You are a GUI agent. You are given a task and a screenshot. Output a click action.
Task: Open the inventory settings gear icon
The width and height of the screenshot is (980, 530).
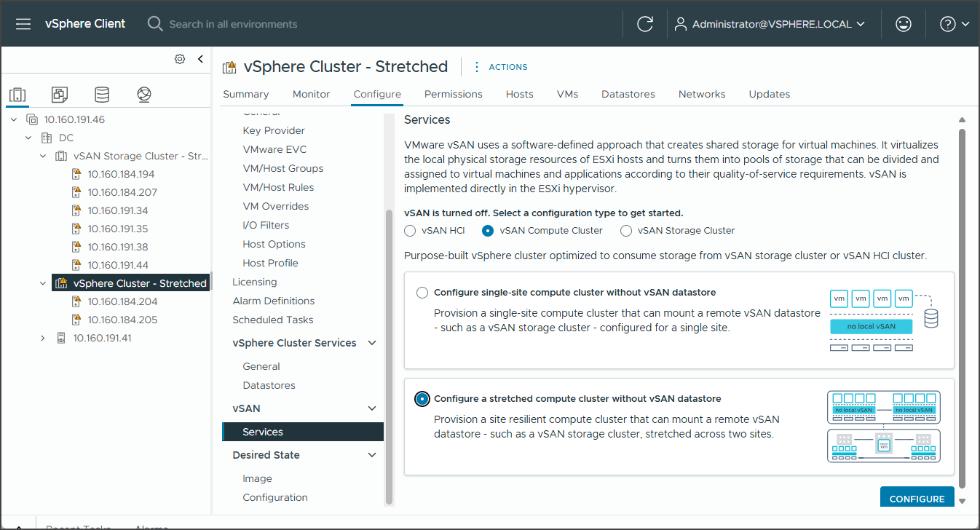coord(180,59)
